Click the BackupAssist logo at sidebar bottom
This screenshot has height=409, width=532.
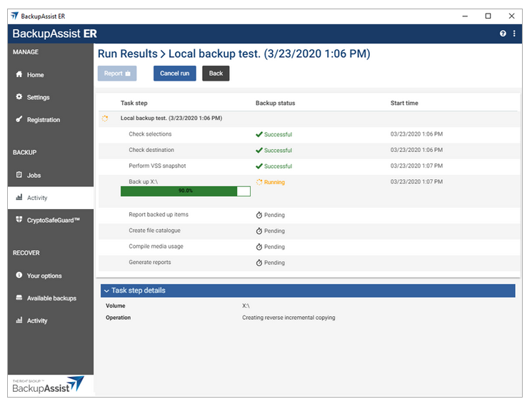point(49,384)
